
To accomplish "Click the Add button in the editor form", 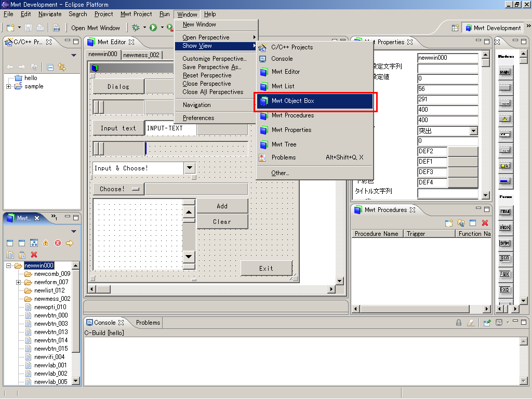I will 222,206.
